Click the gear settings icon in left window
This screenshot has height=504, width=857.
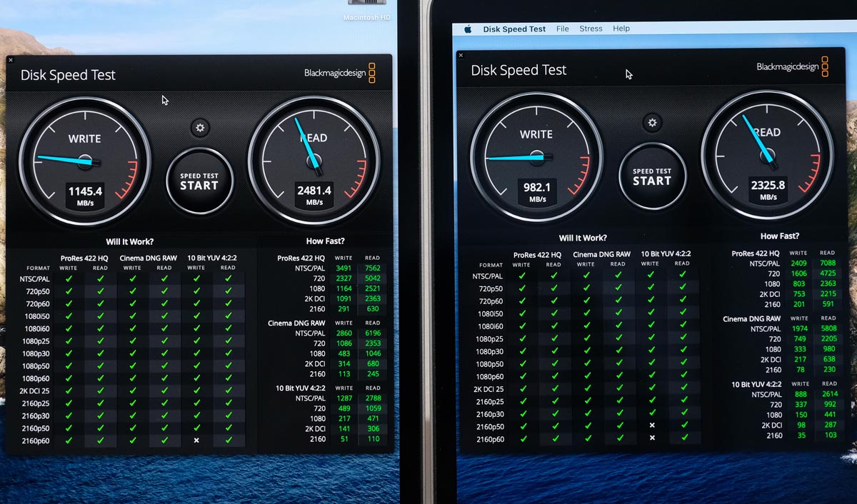pos(200,128)
